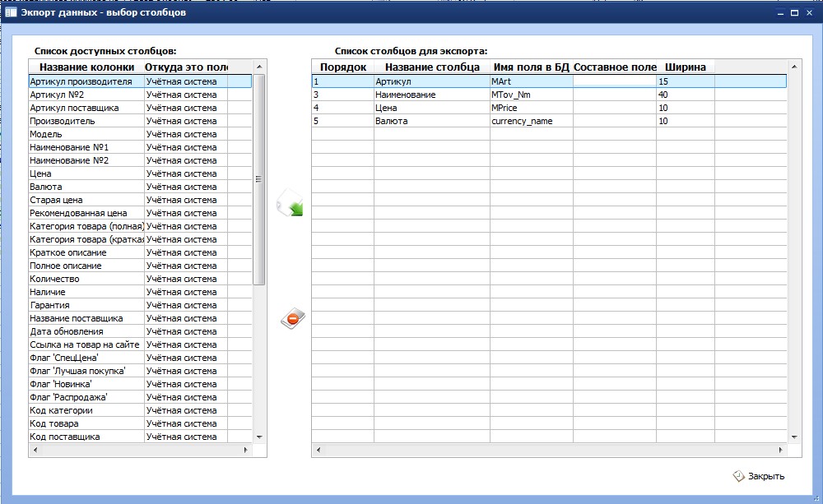823x504 pixels.
Task: Click the Ширина column header
Action: tap(686, 67)
